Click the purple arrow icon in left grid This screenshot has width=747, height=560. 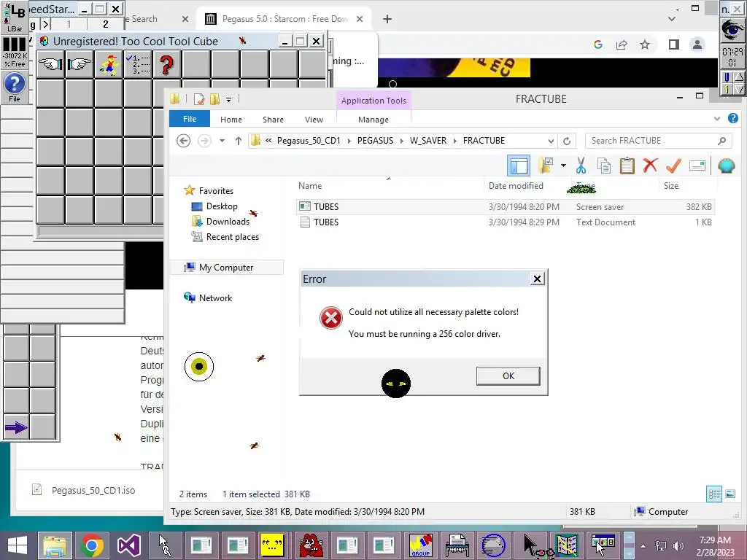(x=16, y=427)
